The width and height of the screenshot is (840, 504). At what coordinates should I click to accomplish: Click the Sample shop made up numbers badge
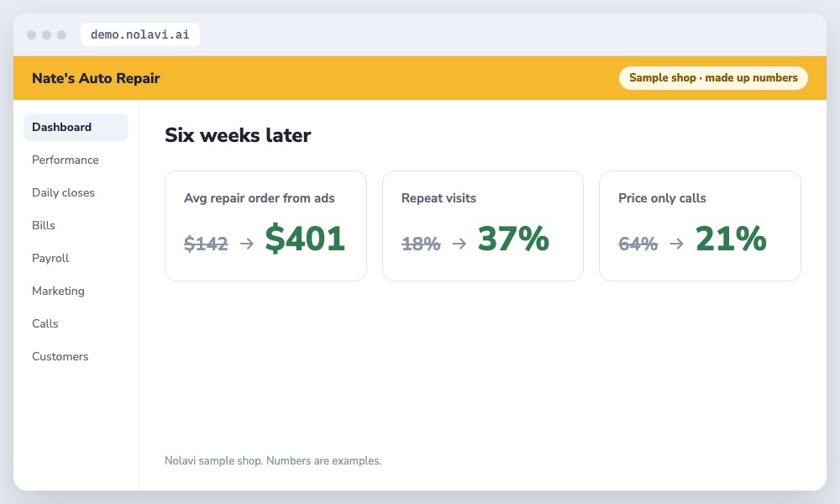(713, 77)
